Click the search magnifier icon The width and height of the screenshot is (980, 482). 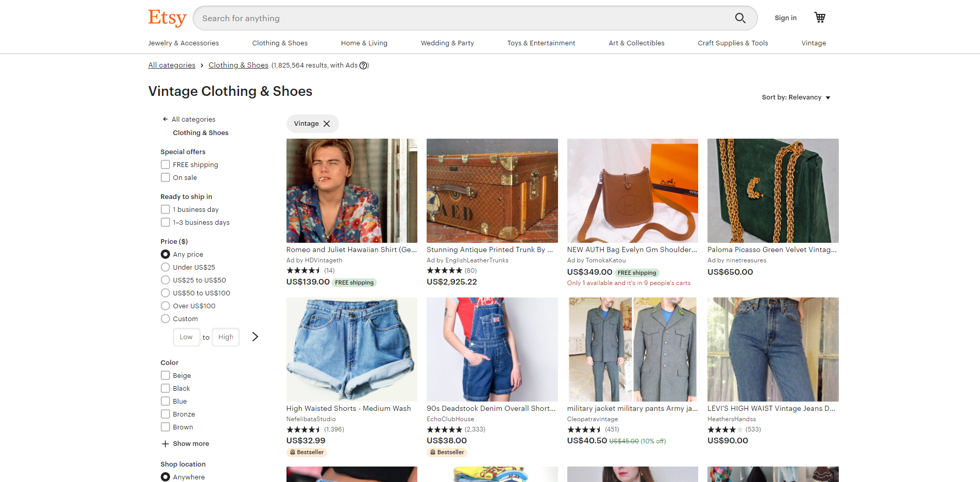click(740, 18)
